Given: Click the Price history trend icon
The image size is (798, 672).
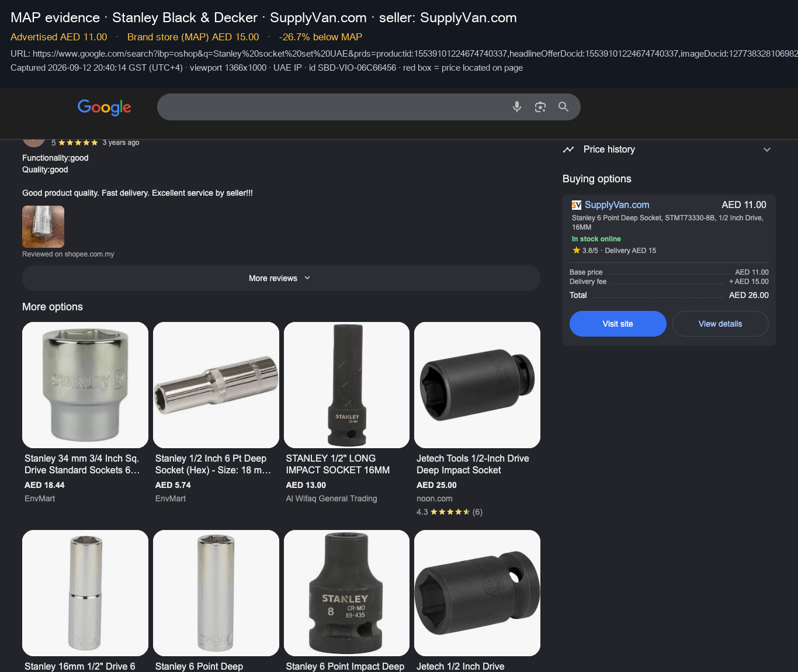Looking at the screenshot, I should coord(568,150).
